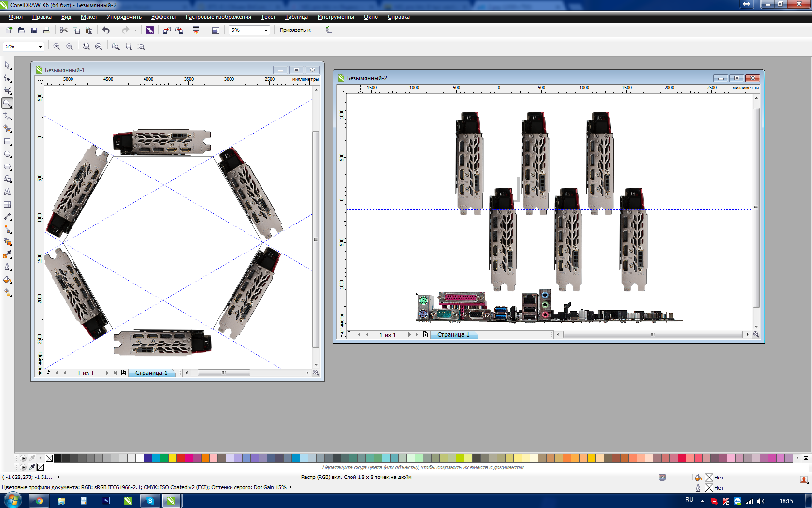Select the Color Eyedropper tool
Image resolution: width=812 pixels, height=508 pixels.
coord(7,254)
